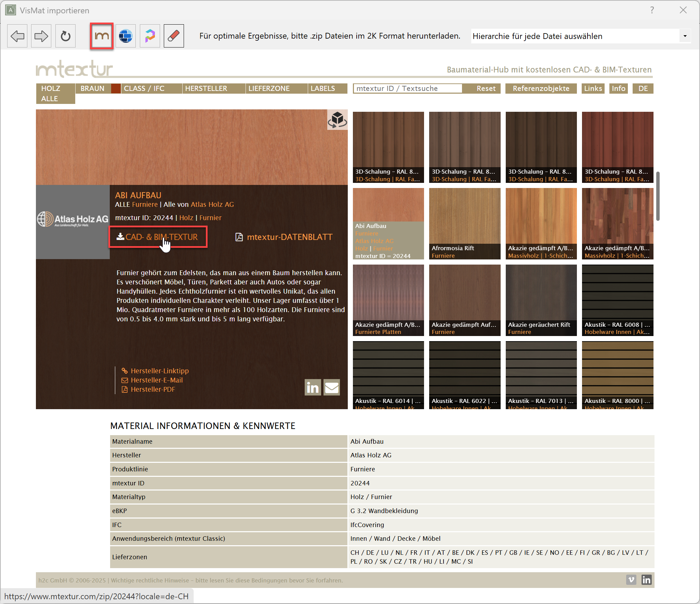Screen dimensions: 700x604
Task: Open the BRAUN color filter
Action: [93, 88]
